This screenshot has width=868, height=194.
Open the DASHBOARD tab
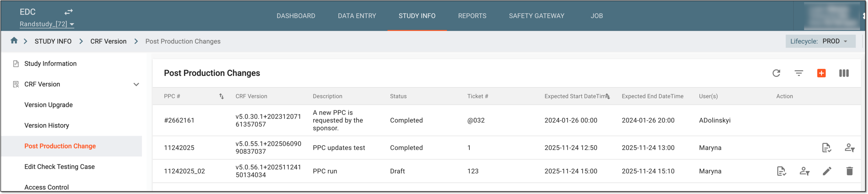(296, 16)
